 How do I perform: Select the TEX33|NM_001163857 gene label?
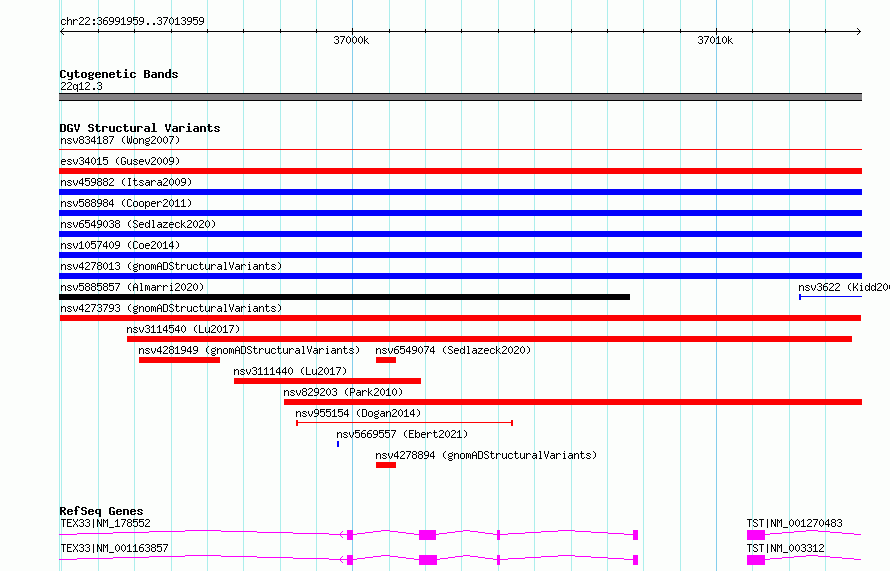(114, 548)
